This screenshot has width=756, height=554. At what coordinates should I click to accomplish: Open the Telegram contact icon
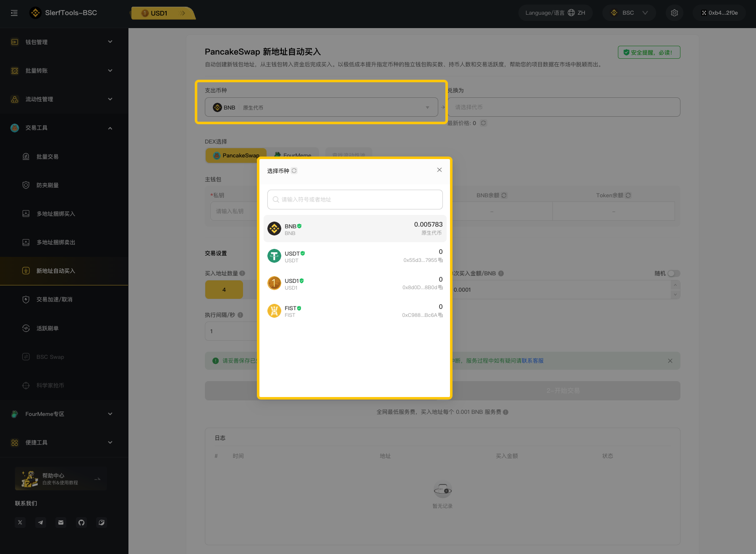[x=40, y=523]
